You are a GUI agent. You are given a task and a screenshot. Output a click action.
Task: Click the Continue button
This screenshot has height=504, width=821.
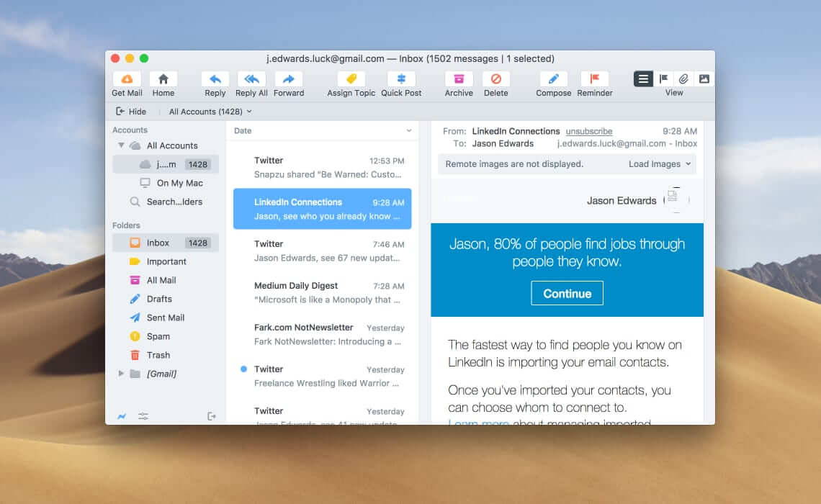tap(567, 293)
